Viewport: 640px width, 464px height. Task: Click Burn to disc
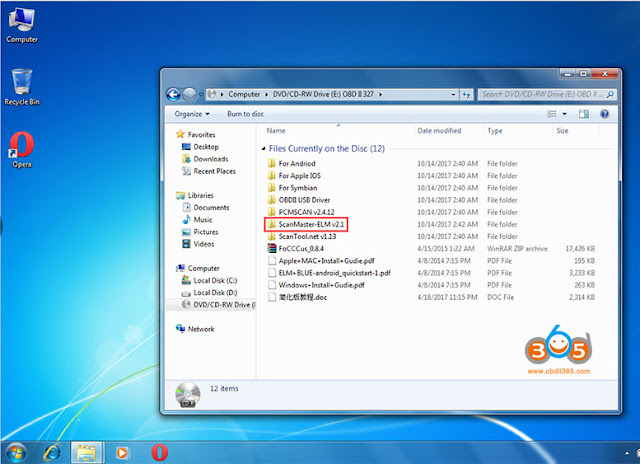click(x=245, y=114)
